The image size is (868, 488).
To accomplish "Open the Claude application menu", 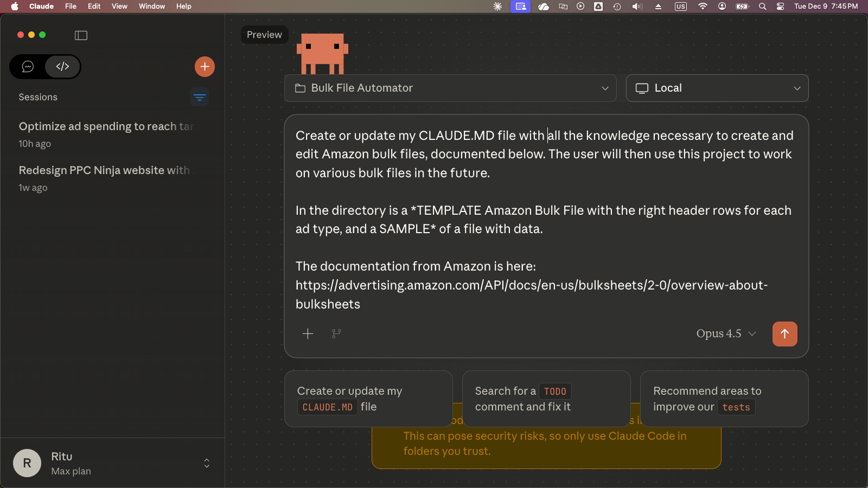I will tap(41, 7).
